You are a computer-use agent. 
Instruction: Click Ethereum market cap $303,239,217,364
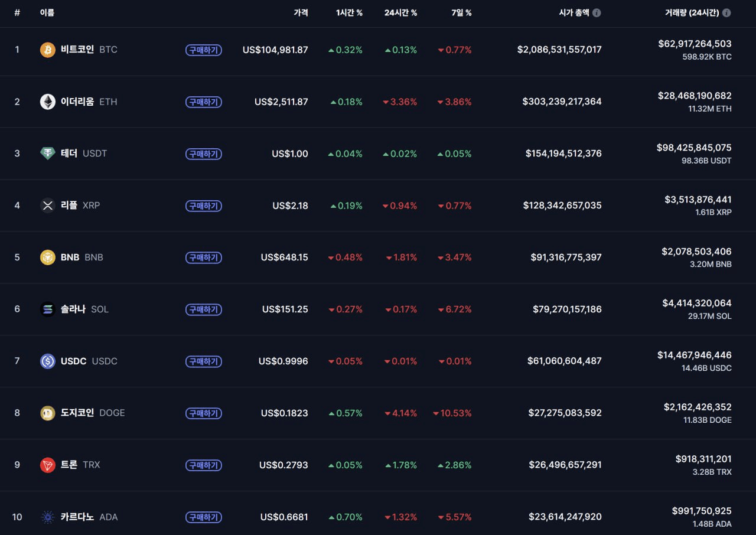coord(562,102)
